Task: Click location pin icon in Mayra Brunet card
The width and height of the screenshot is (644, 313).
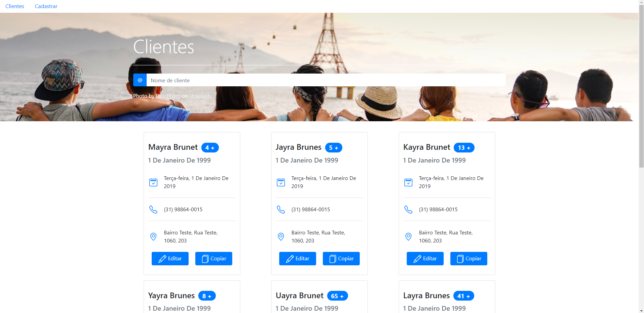Action: pyautogui.click(x=153, y=237)
